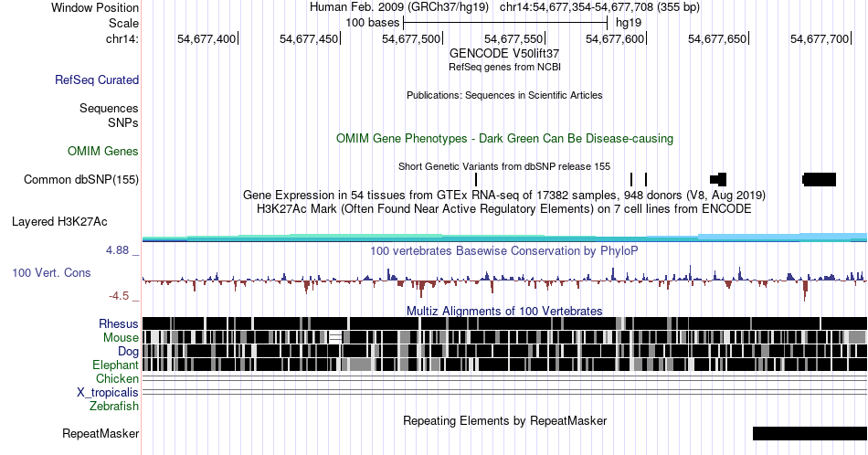The height and width of the screenshot is (455, 868).
Task: Click the Dog alignment row label
Action: [128, 352]
